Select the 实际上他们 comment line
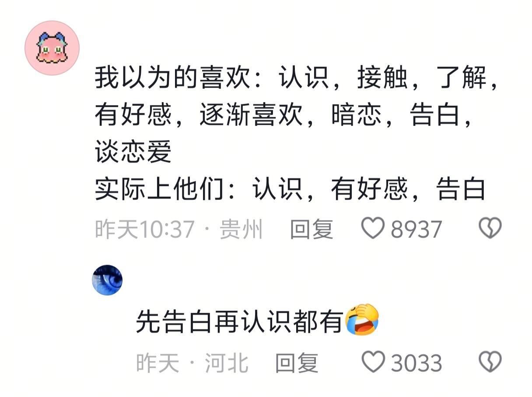This screenshot has height=397, width=532. click(290, 189)
